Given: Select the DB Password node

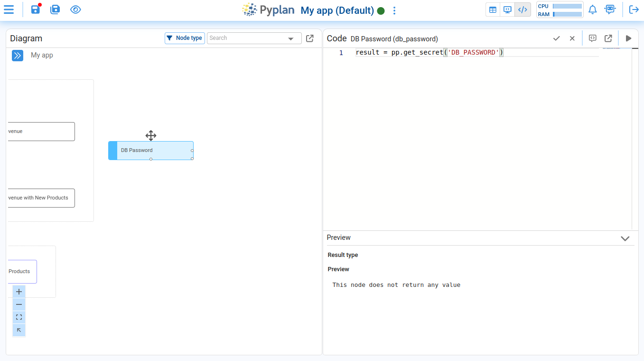Looking at the screenshot, I should pyautogui.click(x=151, y=151).
